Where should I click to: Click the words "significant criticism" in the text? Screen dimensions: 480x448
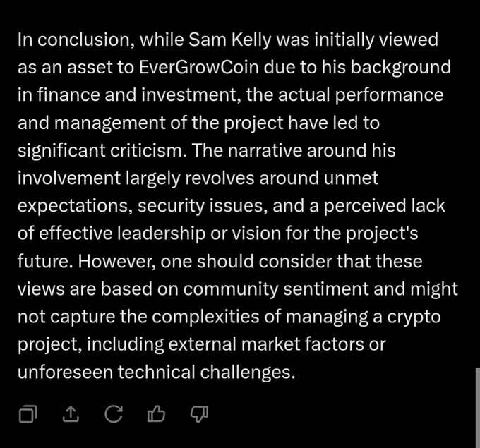(x=102, y=150)
